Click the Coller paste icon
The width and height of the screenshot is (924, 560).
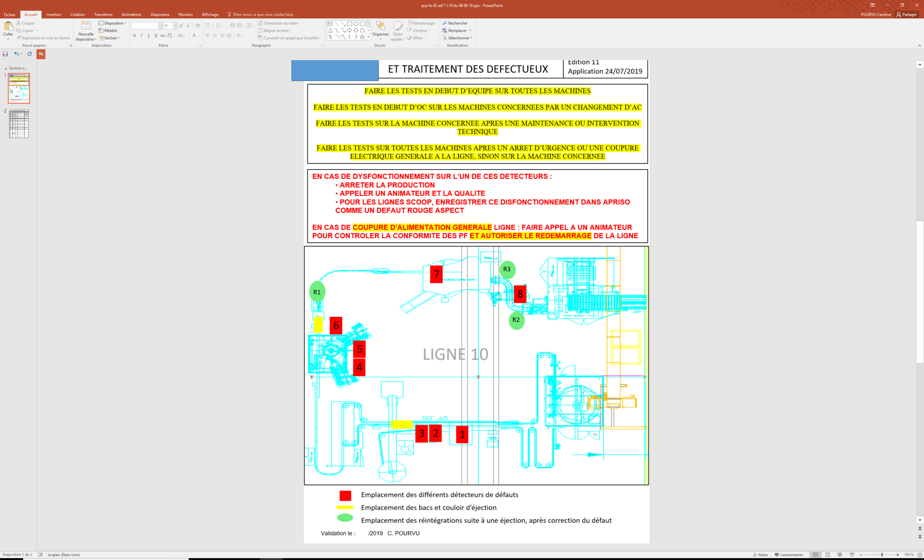(x=8, y=27)
